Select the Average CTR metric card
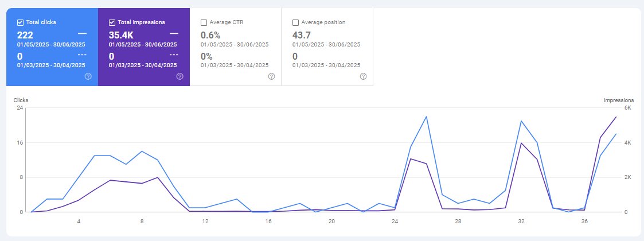The width and height of the screenshot is (644, 241). [235, 47]
